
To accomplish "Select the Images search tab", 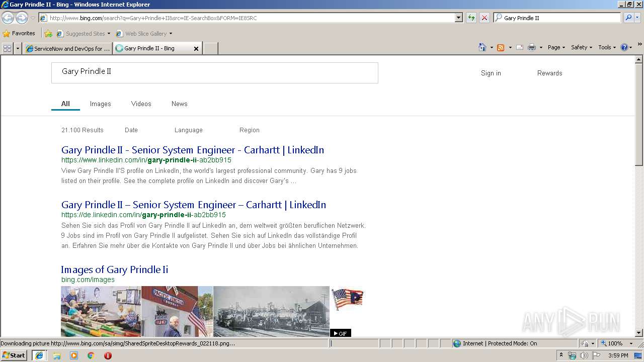I will point(100,104).
